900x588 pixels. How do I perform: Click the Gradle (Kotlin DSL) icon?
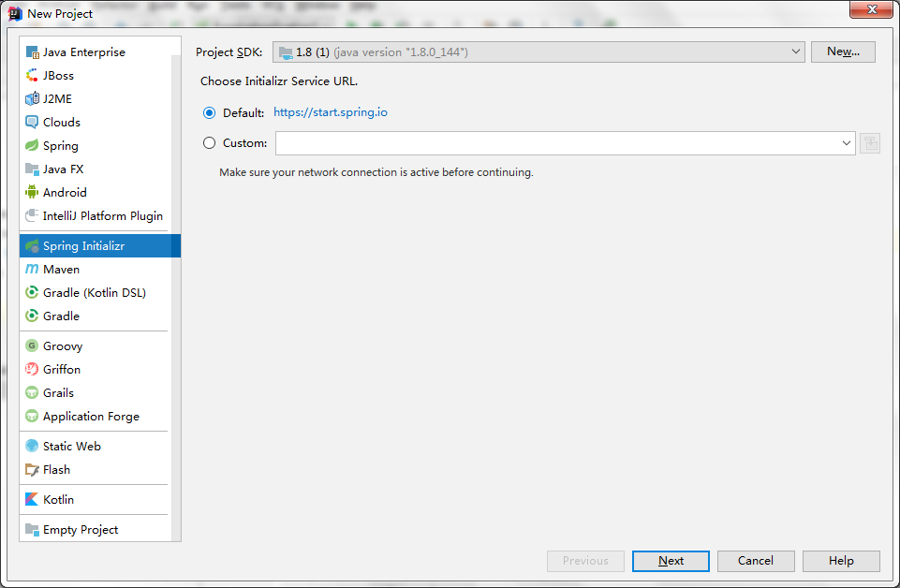[x=32, y=292]
